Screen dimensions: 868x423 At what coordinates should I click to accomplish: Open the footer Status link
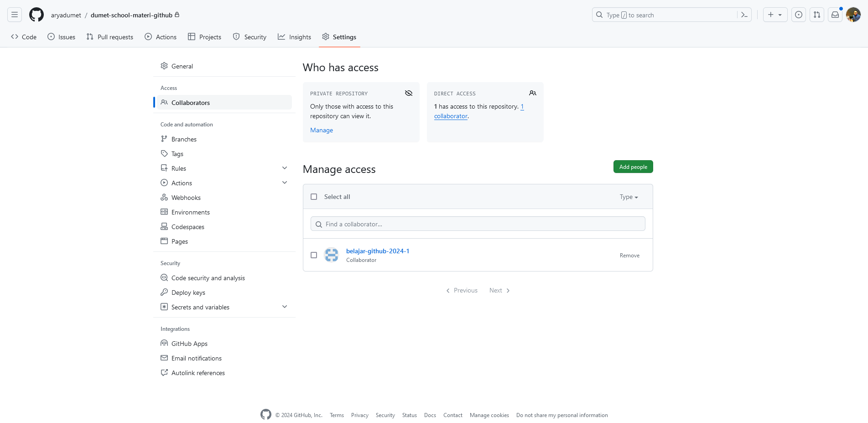(x=409, y=415)
